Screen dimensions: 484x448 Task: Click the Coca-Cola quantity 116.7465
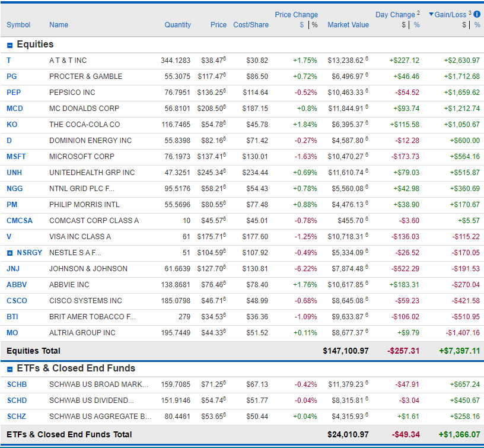176,125
